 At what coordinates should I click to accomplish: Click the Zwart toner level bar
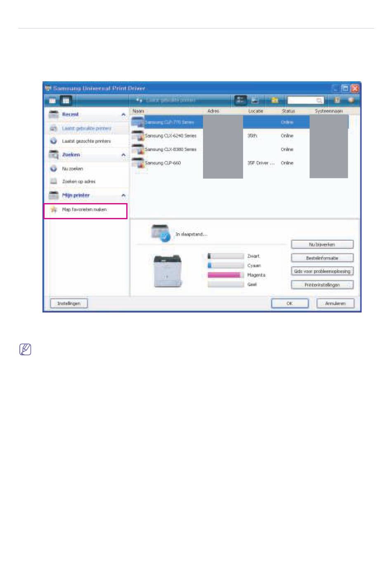coord(226,256)
